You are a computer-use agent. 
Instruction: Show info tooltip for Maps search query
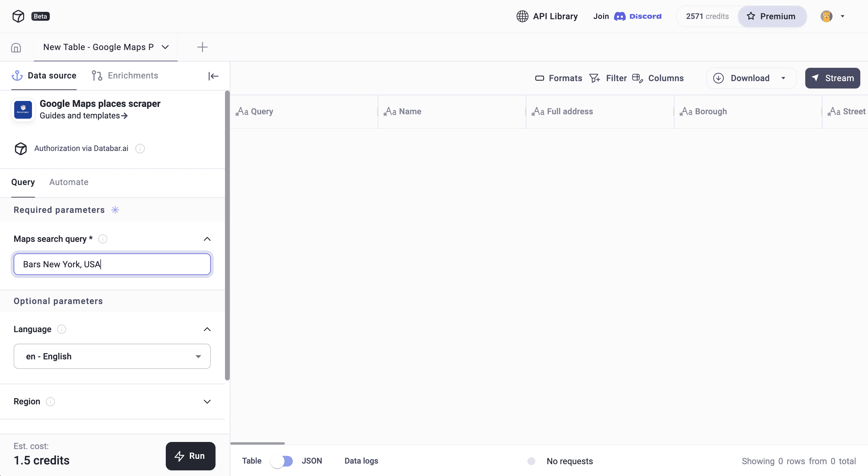(103, 239)
